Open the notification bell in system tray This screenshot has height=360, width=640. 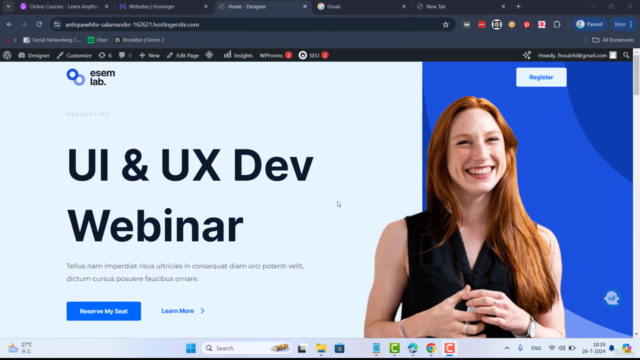(611, 348)
